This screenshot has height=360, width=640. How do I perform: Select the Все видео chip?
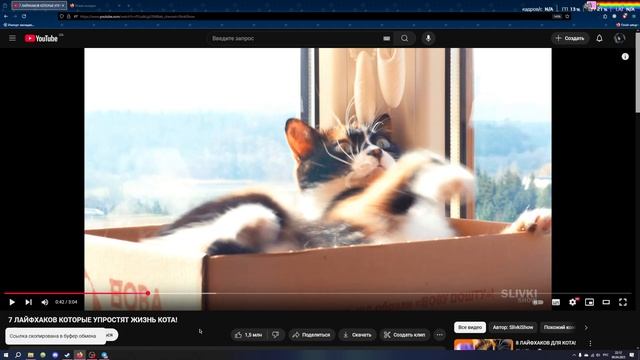pos(470,327)
